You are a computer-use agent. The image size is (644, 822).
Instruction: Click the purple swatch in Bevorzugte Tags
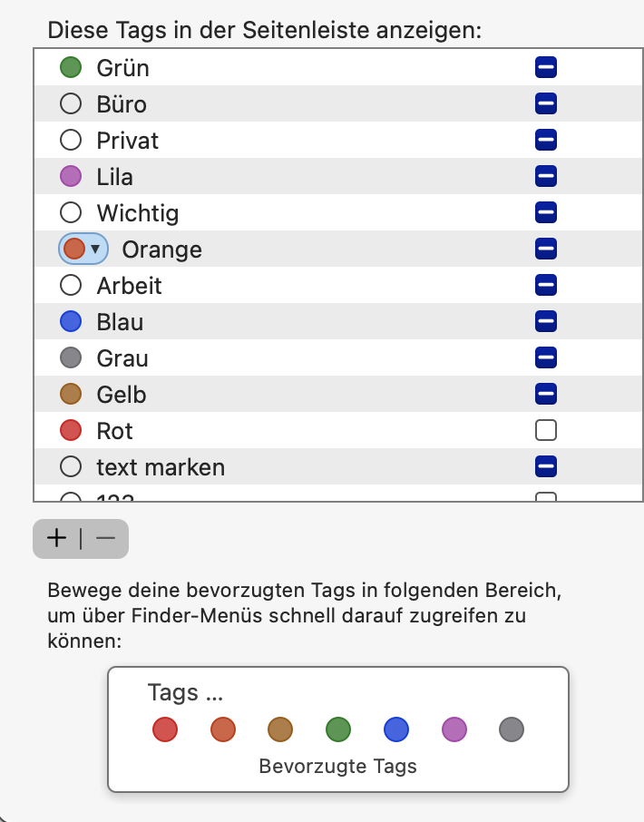[x=454, y=729]
